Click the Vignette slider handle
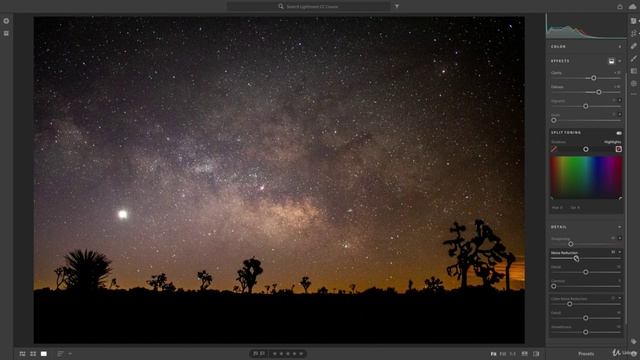Viewport: 640px width, 360px height. pyautogui.click(x=586, y=106)
